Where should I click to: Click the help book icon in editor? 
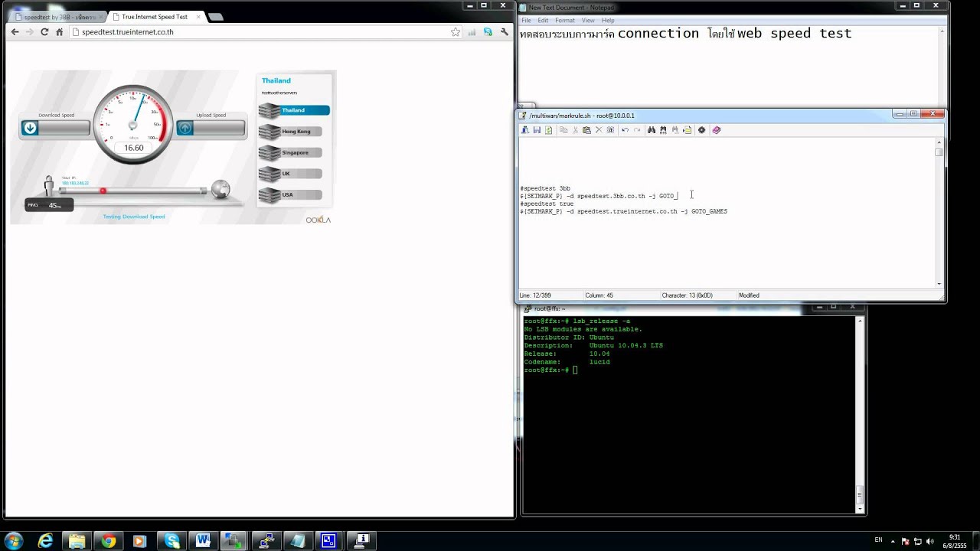[x=716, y=130]
